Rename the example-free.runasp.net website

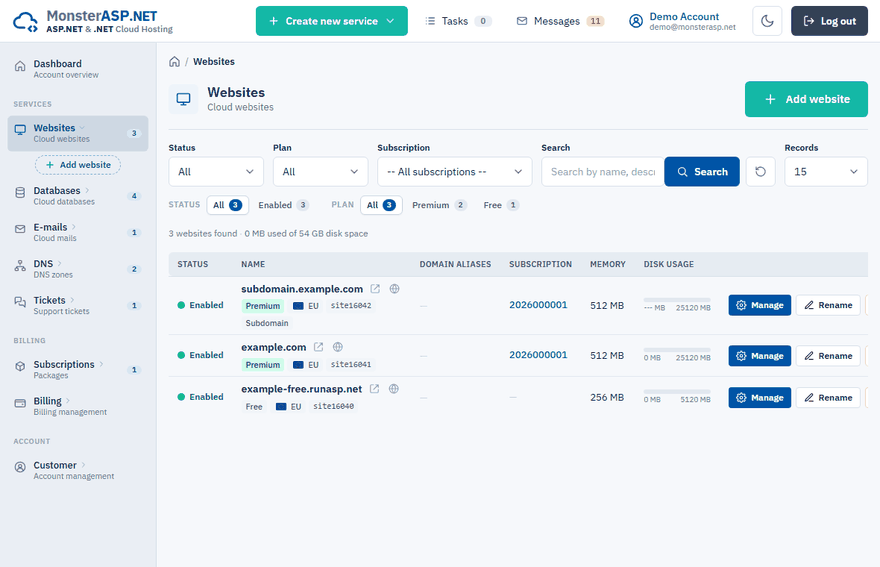[828, 397]
